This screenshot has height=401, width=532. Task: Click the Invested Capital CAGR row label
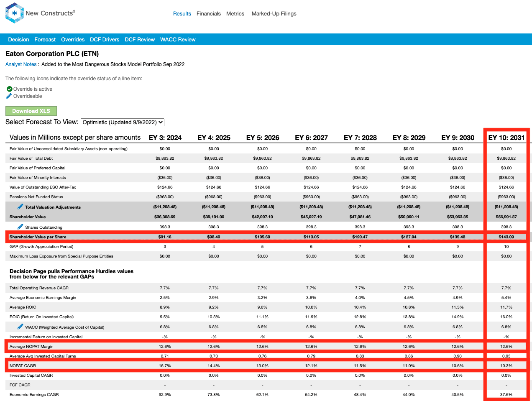(x=31, y=375)
